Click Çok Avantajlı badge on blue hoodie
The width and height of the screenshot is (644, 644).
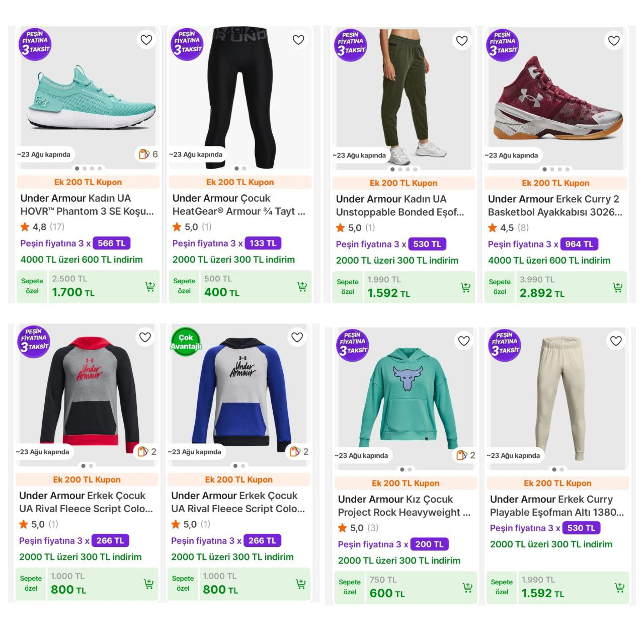(x=186, y=342)
